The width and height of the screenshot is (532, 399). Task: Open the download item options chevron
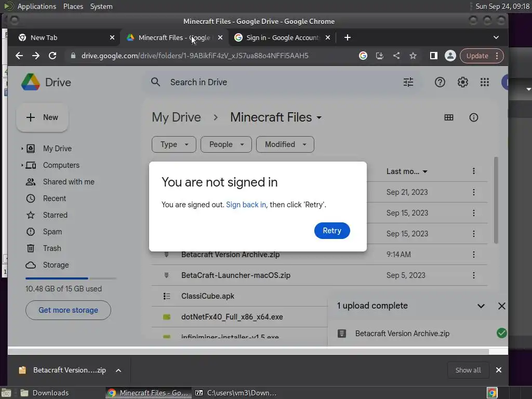click(x=118, y=370)
